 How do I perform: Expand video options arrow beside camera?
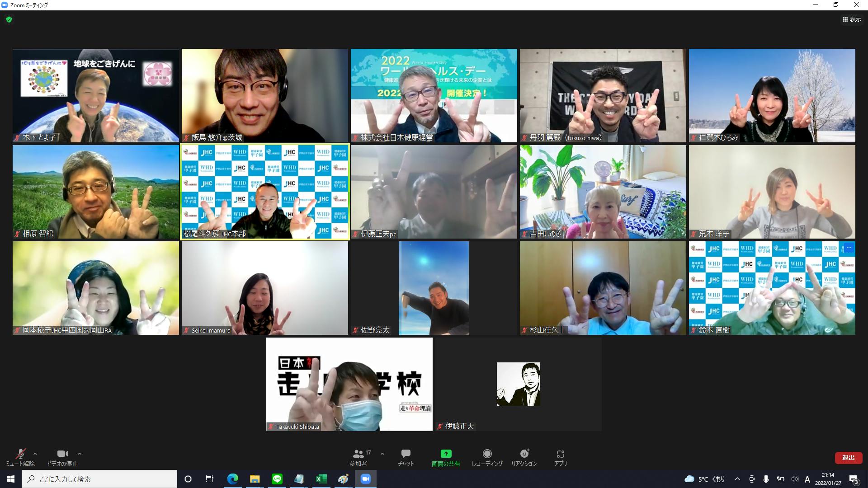80,454
